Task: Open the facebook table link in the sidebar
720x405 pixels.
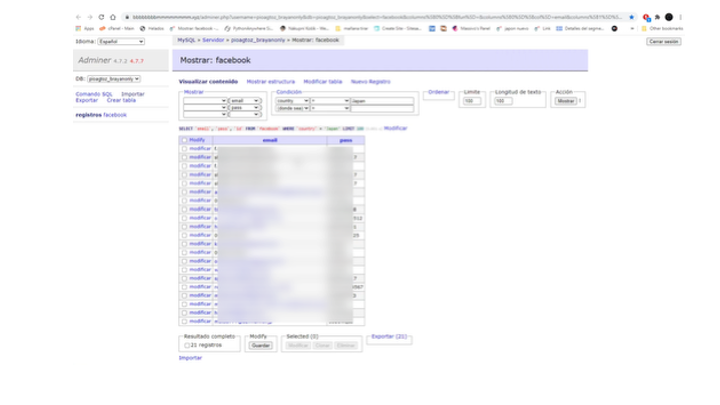Action: point(115,115)
